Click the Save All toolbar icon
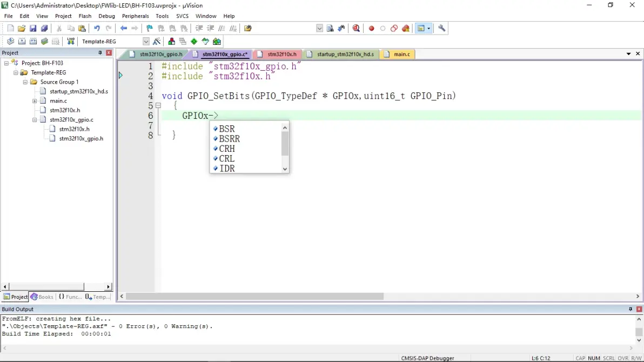The image size is (644, 362). tap(44, 29)
